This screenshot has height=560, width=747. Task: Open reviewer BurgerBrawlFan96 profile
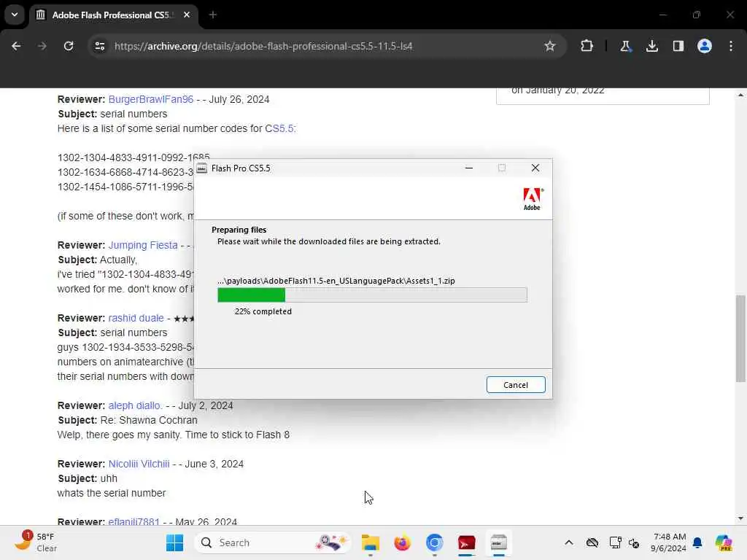tap(150, 99)
